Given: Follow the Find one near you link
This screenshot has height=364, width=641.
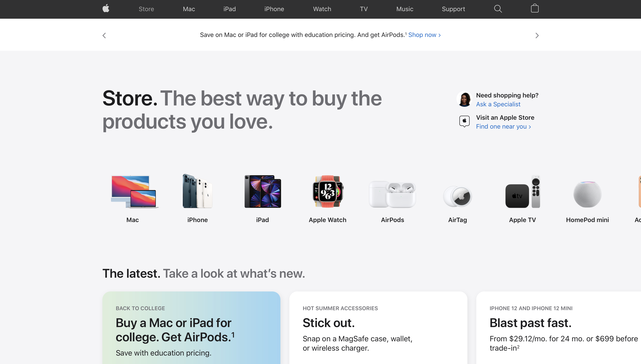Looking at the screenshot, I should (x=503, y=127).
